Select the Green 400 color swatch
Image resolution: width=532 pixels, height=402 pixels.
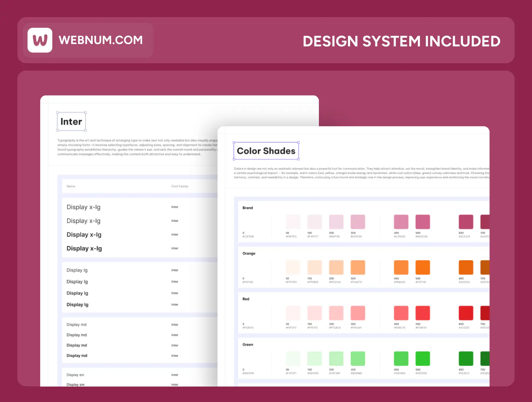[x=401, y=359]
